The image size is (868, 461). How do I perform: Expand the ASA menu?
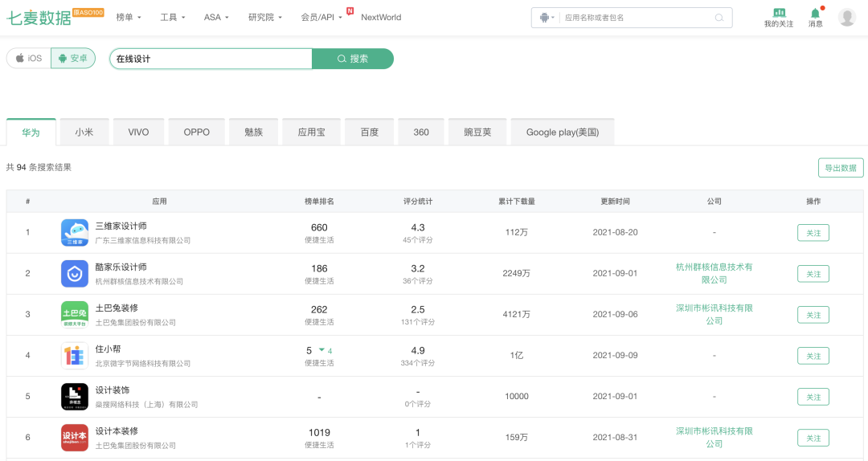(216, 17)
